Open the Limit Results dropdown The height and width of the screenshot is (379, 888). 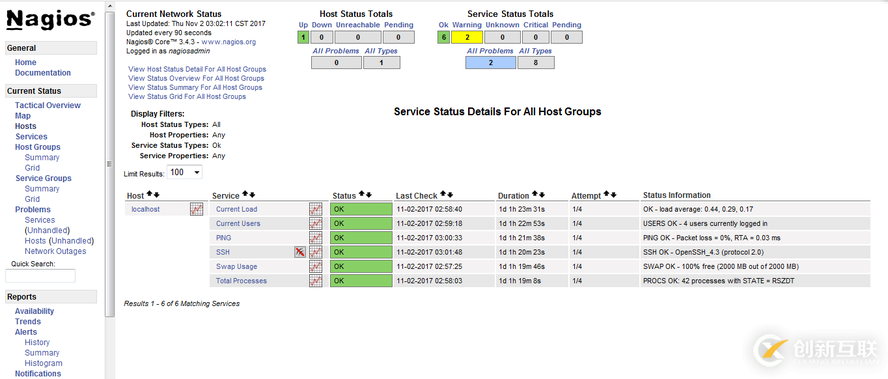[185, 172]
